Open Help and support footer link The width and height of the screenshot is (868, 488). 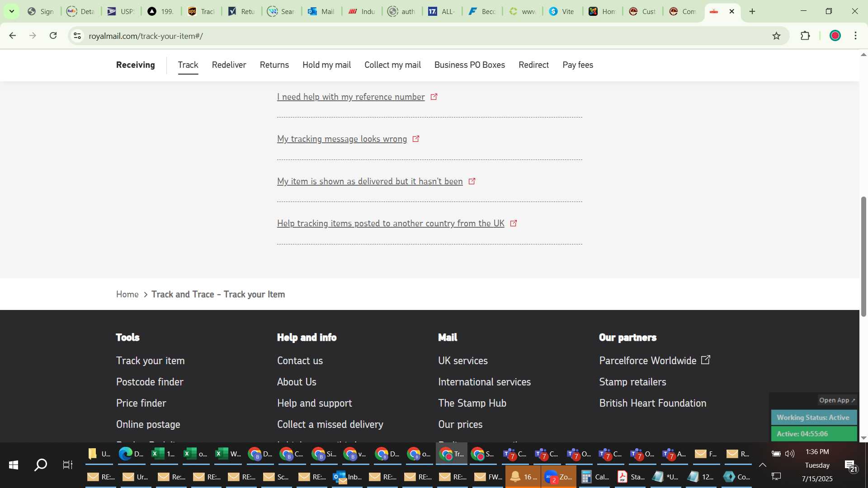314,403
